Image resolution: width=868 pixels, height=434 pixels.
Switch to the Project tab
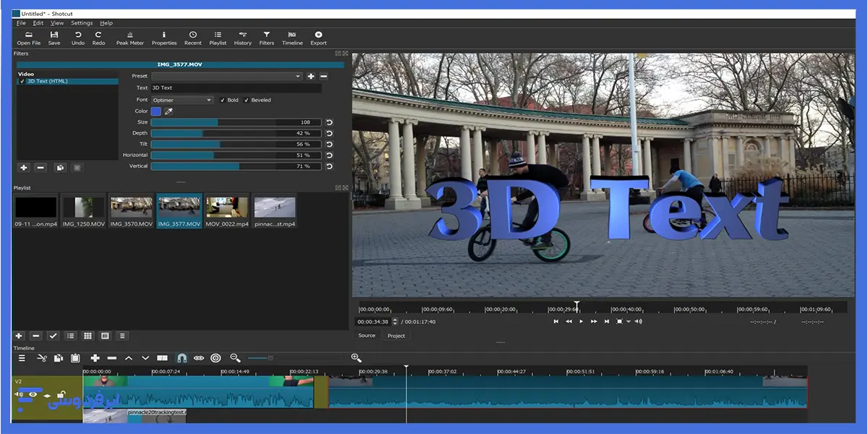[x=396, y=336]
